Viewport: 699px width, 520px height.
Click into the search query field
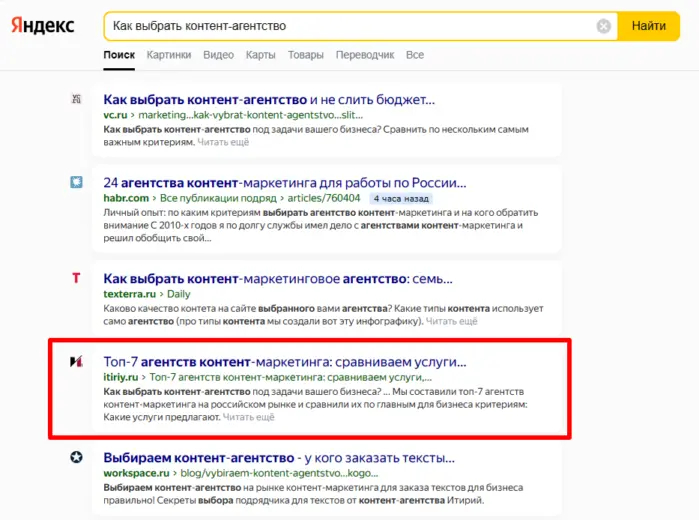click(x=350, y=26)
